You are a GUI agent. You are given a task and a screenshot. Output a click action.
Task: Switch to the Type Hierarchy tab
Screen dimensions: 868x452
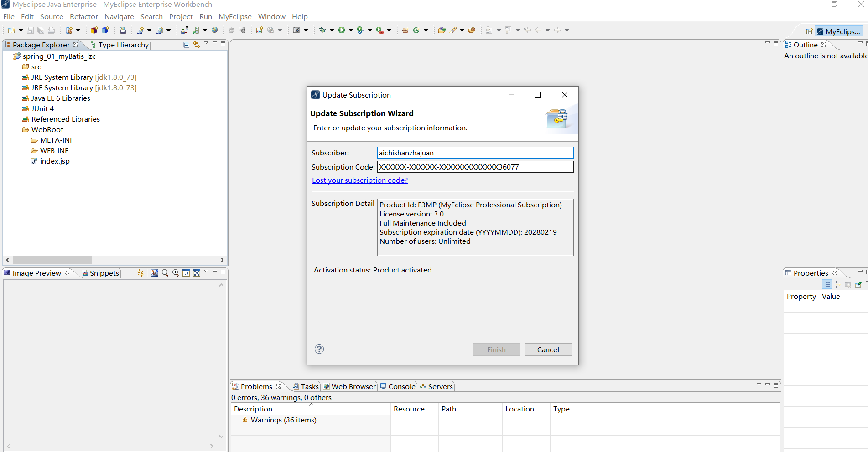pyautogui.click(x=120, y=45)
